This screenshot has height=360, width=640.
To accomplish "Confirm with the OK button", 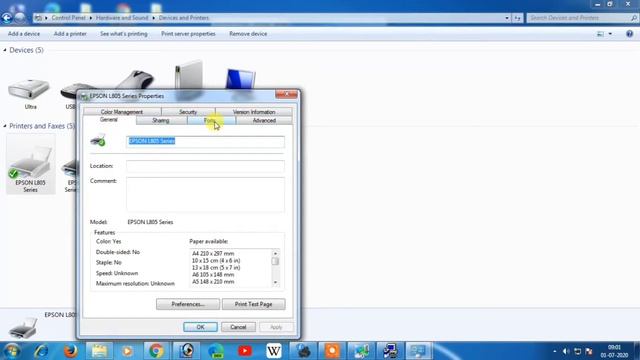I will coord(200,327).
